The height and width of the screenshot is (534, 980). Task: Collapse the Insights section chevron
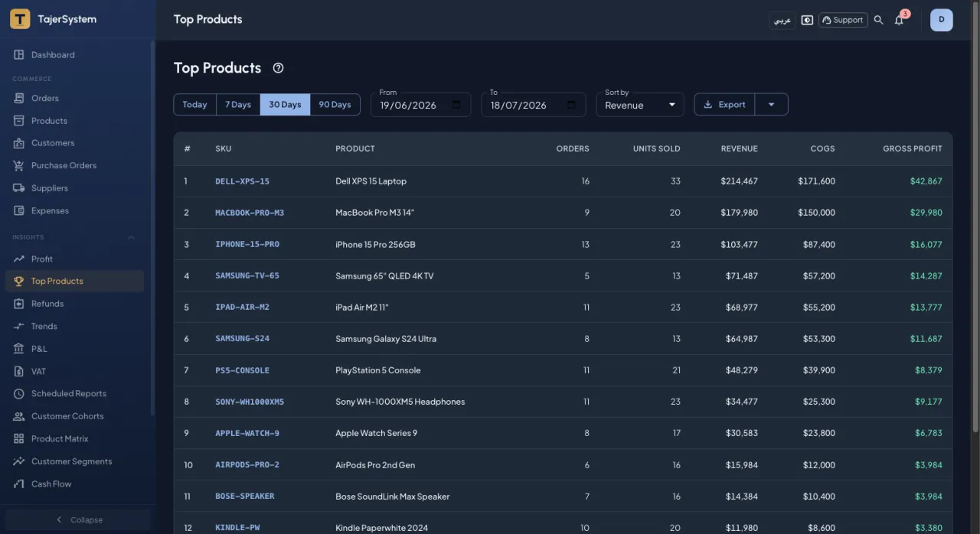(131, 237)
